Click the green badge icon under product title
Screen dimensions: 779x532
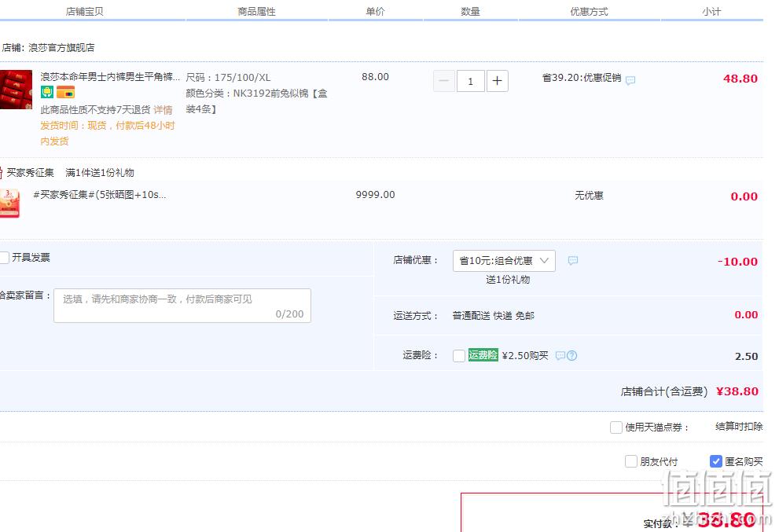pos(47,92)
